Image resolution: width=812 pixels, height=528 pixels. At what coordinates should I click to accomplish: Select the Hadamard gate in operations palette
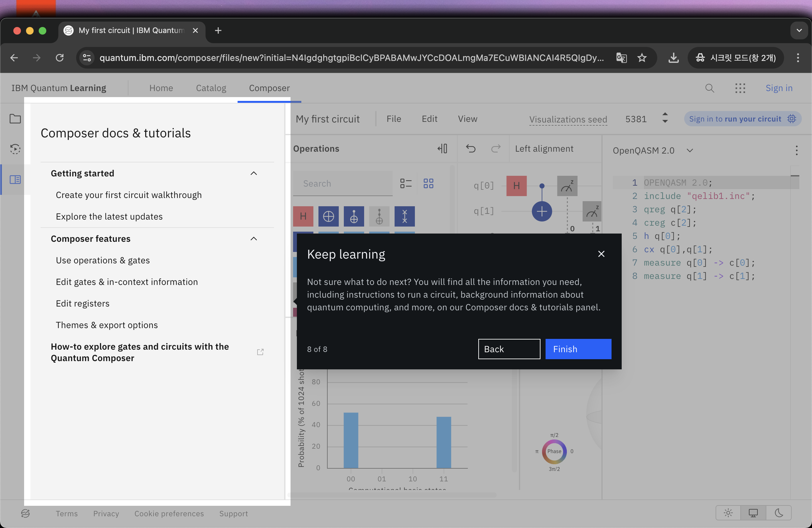pyautogui.click(x=303, y=216)
